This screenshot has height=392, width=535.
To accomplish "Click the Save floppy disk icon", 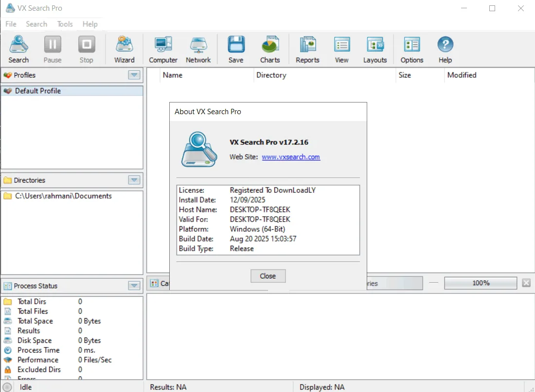I will pos(236,50).
